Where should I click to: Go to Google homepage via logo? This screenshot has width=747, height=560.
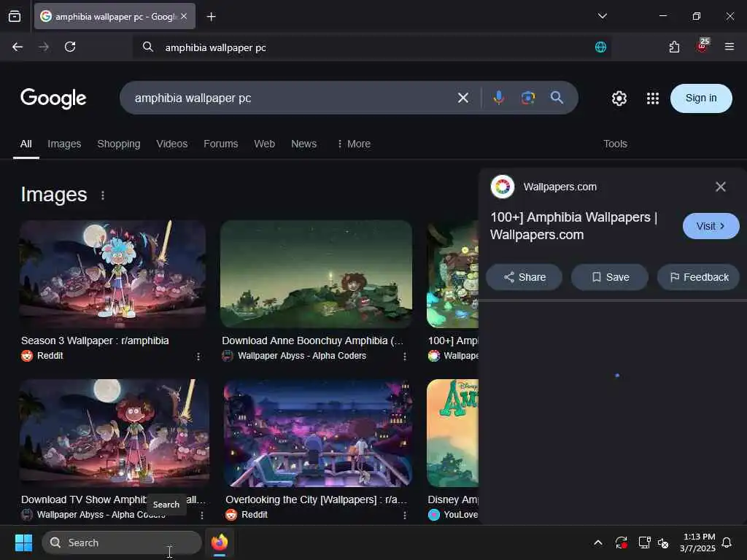pyautogui.click(x=53, y=98)
